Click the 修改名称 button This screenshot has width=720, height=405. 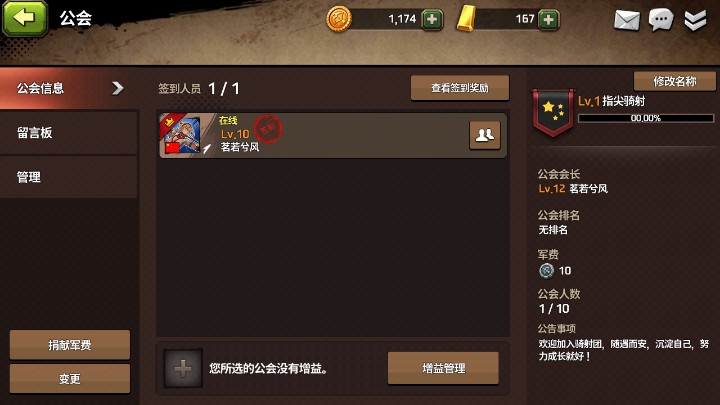point(675,81)
